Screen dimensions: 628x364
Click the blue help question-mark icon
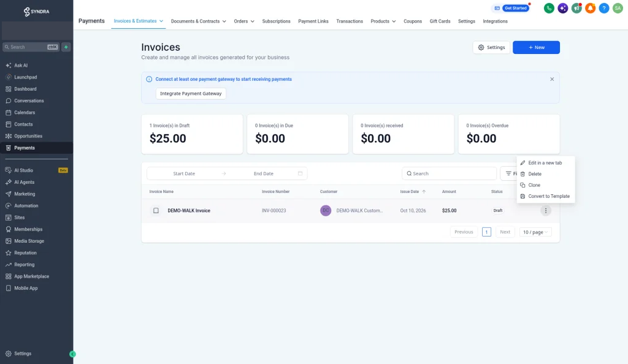603,8
